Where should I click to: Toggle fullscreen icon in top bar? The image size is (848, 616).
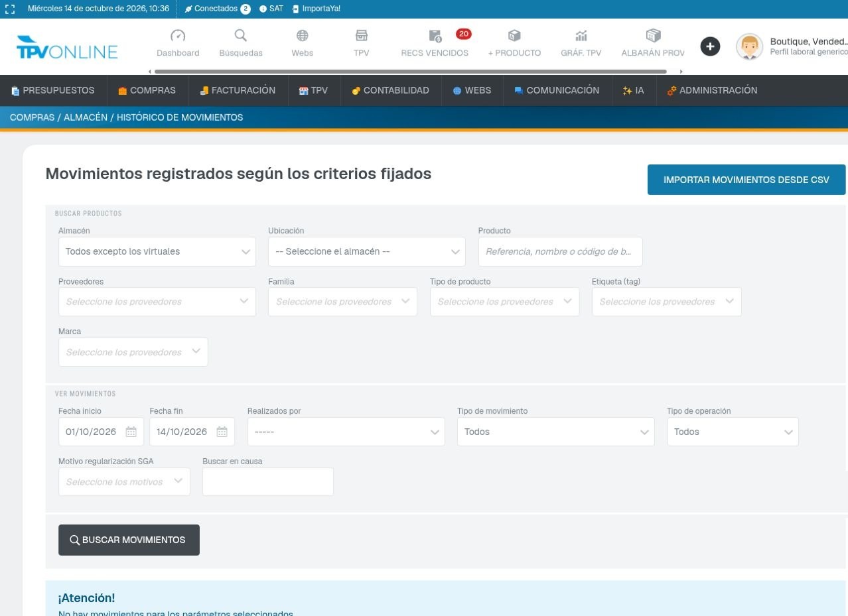coord(10,9)
